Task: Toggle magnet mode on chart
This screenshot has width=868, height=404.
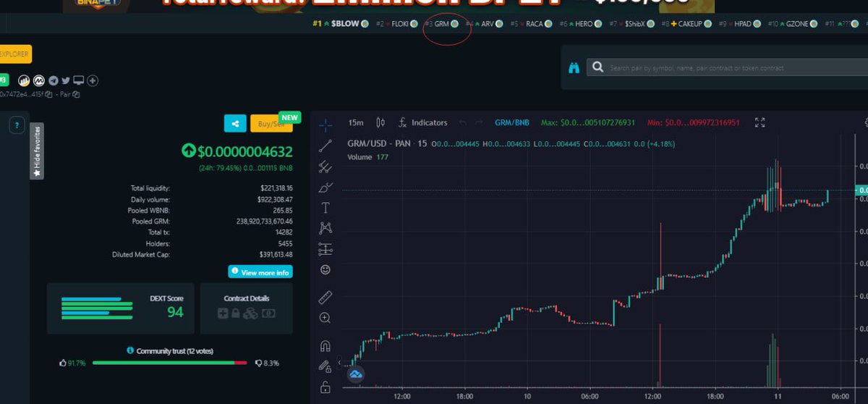Action: 325,345
